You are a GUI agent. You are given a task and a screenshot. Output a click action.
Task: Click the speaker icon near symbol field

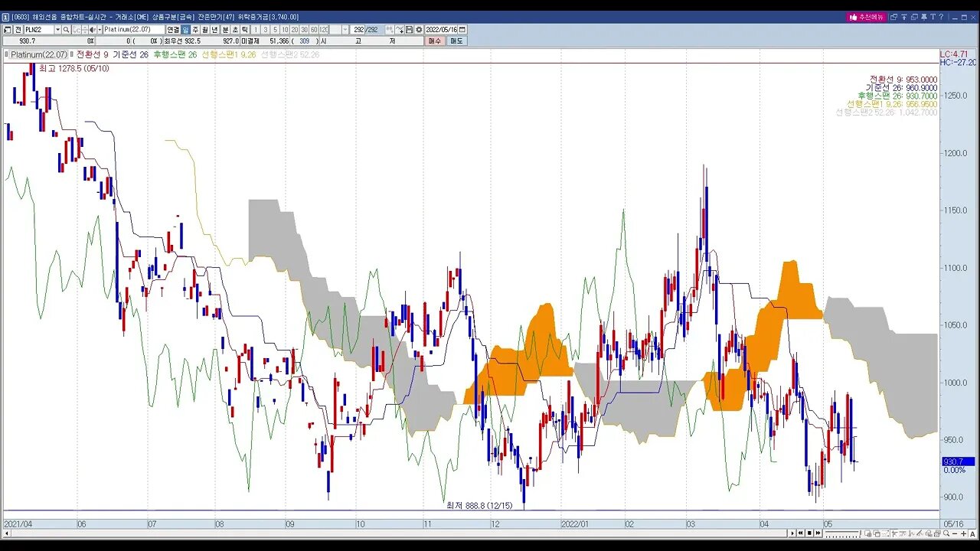(92, 29)
